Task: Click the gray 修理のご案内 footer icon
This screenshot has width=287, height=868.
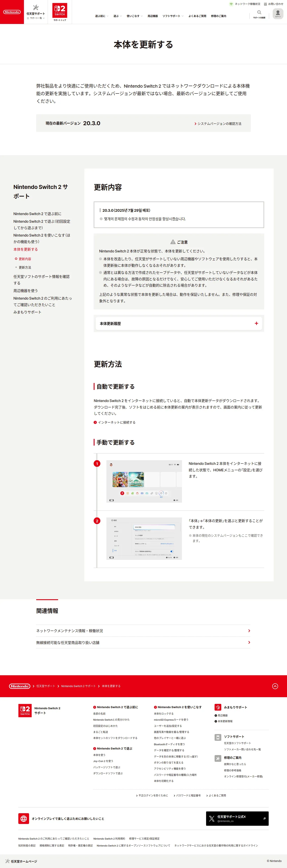Action: point(218,758)
